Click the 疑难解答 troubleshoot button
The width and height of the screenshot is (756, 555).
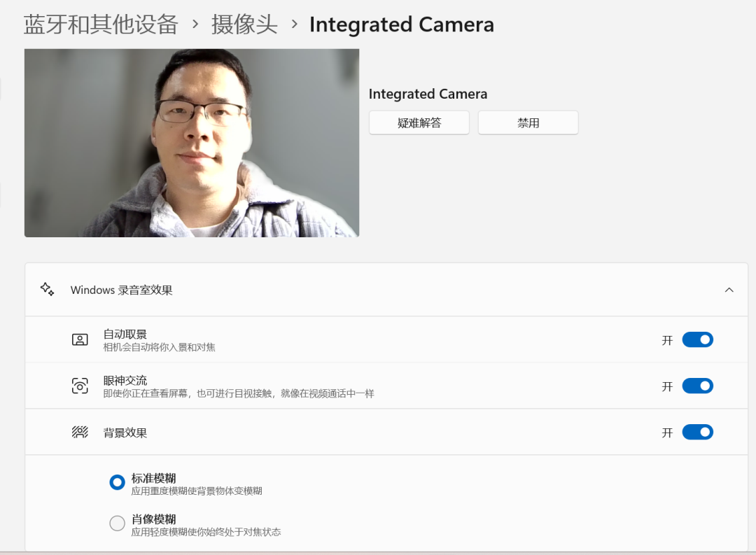[x=419, y=123]
